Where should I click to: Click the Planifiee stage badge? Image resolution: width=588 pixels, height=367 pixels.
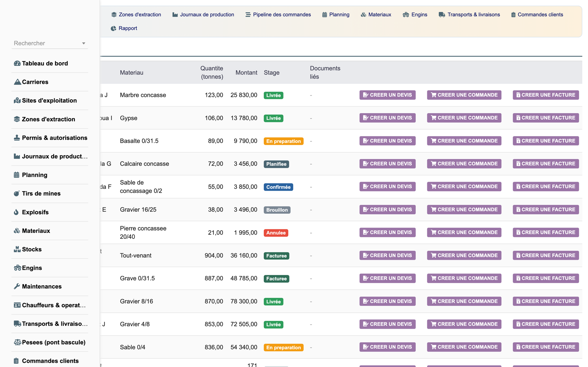coord(276,164)
